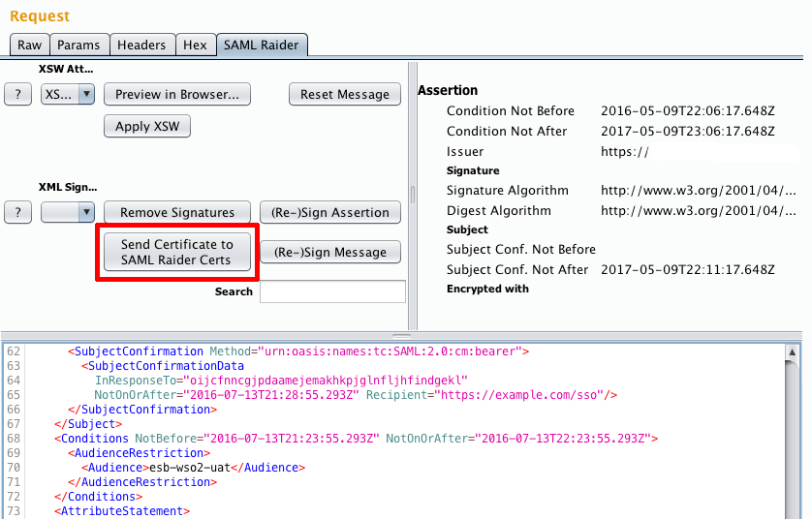The height and width of the screenshot is (519, 812).
Task: Click the (Re-)Sign Message button
Action: click(330, 252)
